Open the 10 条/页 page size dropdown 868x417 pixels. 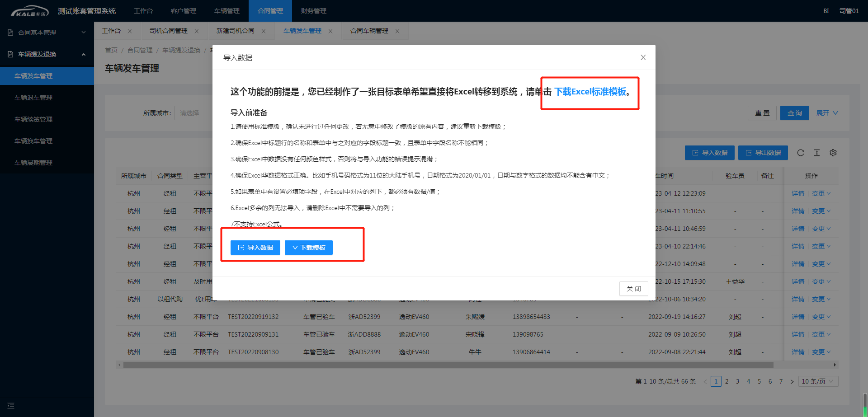(x=818, y=381)
